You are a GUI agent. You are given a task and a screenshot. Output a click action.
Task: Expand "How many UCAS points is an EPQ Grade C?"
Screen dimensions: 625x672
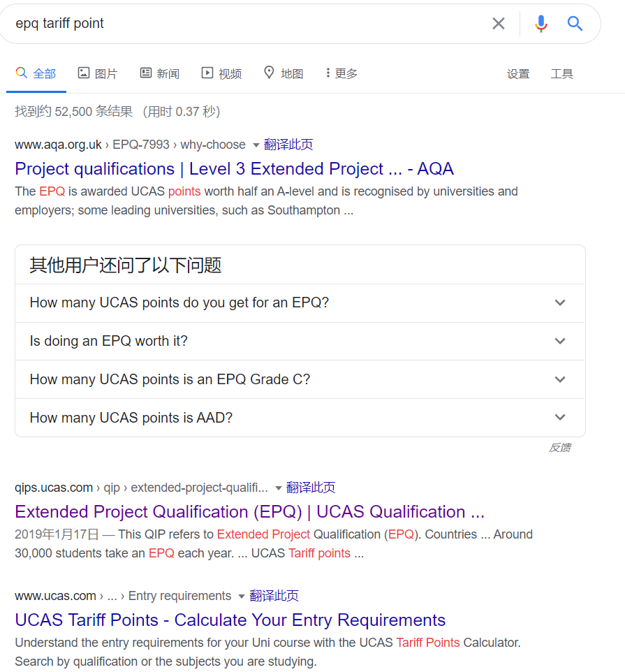300,380
